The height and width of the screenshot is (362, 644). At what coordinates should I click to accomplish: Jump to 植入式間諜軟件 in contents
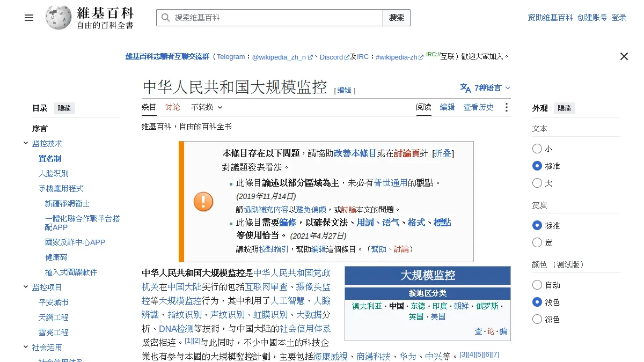tap(71, 272)
